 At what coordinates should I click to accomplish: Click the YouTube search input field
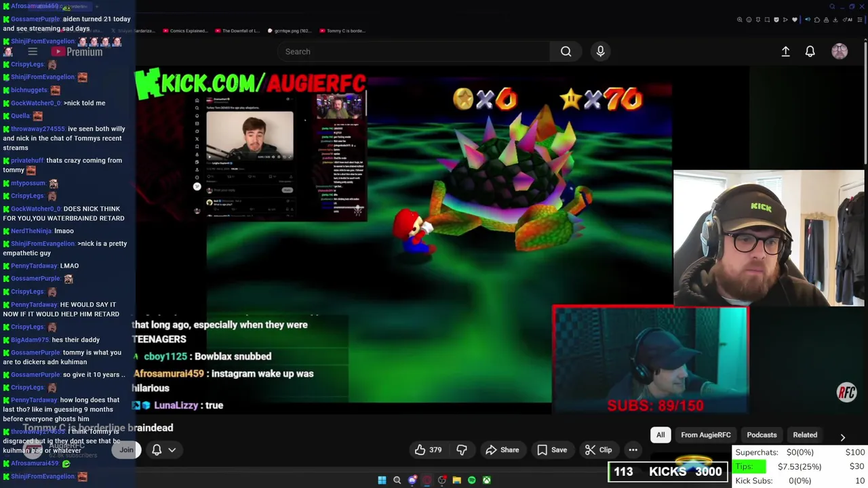[x=414, y=52]
